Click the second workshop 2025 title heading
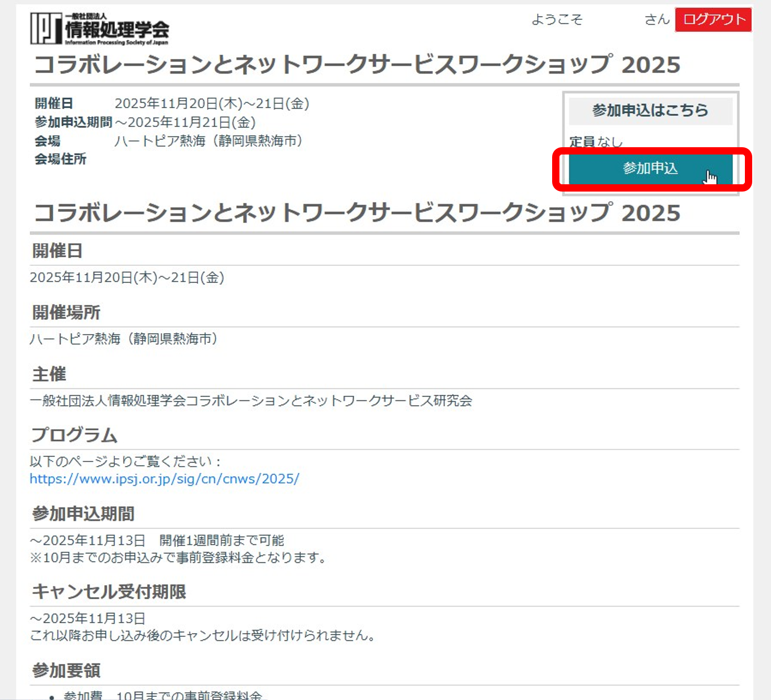Viewport: 771px width, 700px height. [x=357, y=213]
